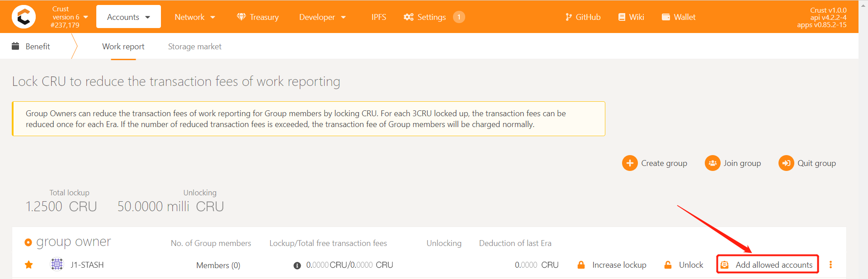Open the IPFS menu item
This screenshot has width=868, height=279.
[379, 17]
